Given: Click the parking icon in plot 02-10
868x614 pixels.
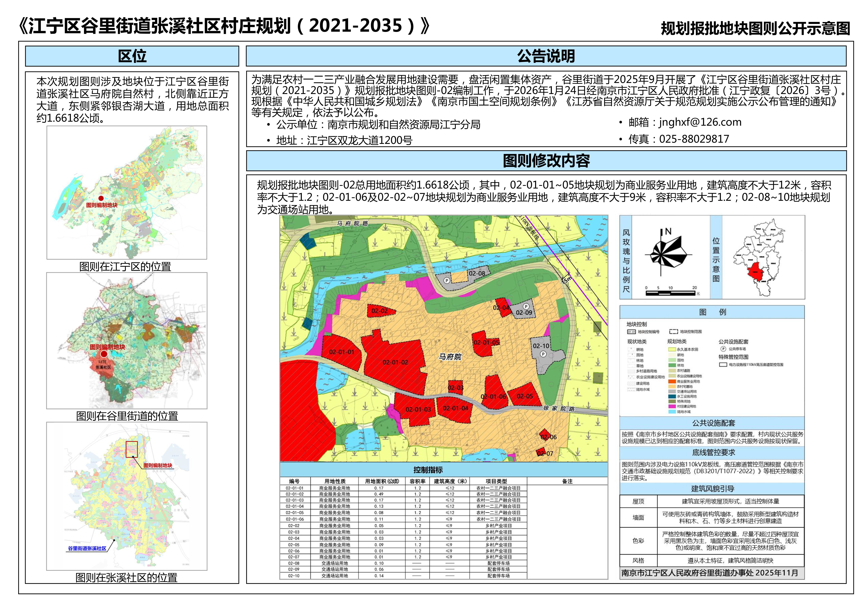Looking at the screenshot, I should pos(543,354).
